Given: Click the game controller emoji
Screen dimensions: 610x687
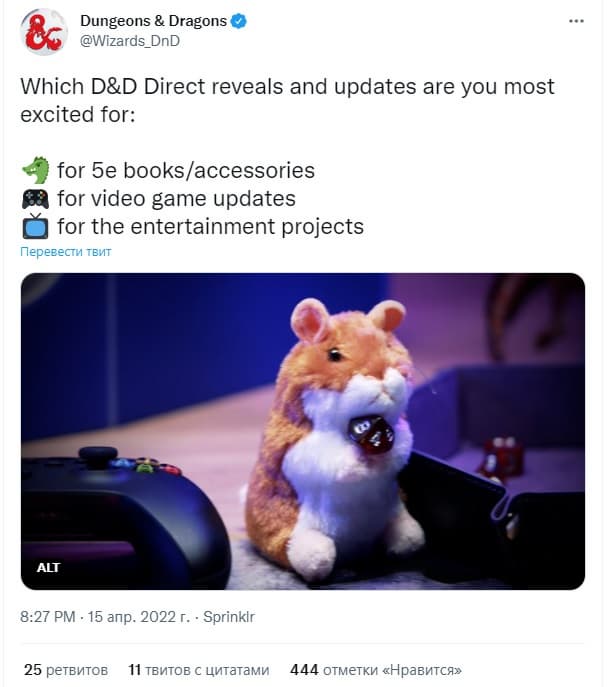Looking at the screenshot, I should 35,198.
